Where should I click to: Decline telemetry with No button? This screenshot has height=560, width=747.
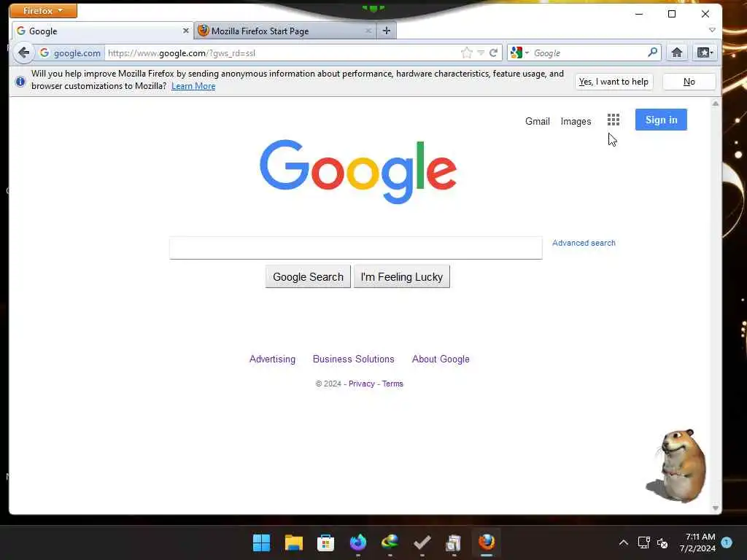pyautogui.click(x=689, y=82)
